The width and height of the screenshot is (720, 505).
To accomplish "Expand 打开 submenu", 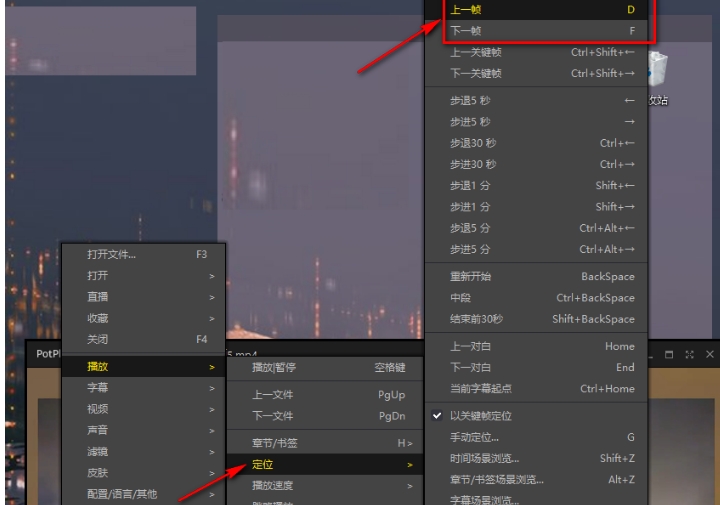I will [x=144, y=275].
